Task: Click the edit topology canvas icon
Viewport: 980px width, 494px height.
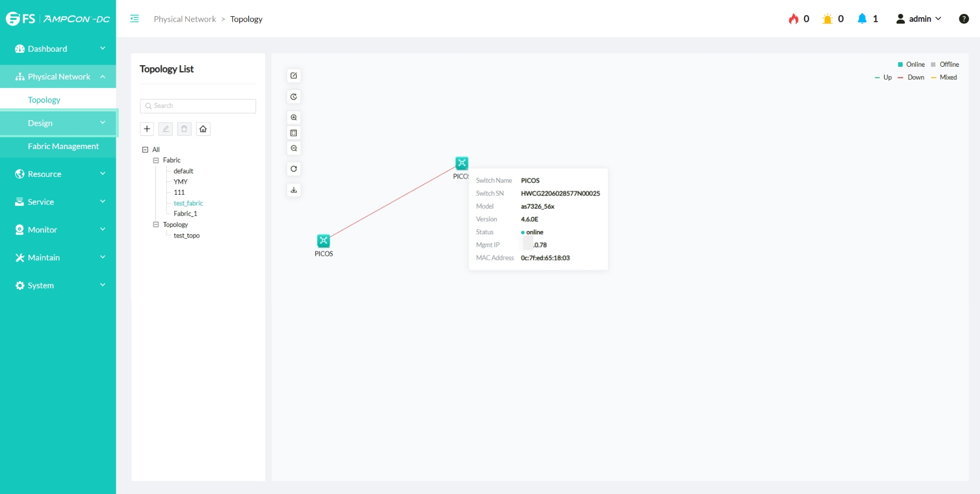Action: 294,76
